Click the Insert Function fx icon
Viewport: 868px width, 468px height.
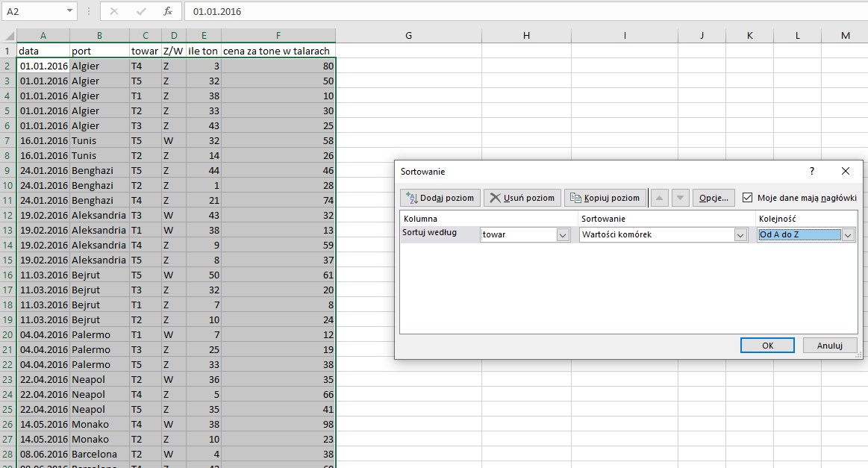pos(168,11)
